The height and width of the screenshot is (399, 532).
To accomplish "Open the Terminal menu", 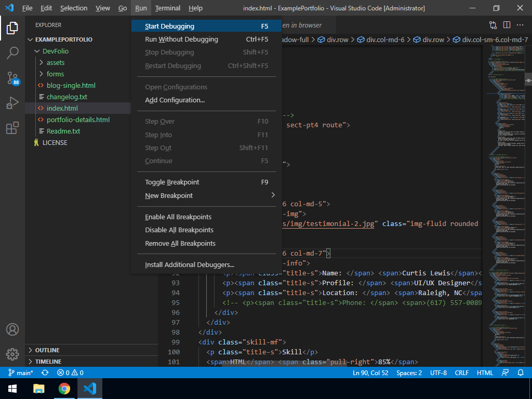I will [167, 8].
